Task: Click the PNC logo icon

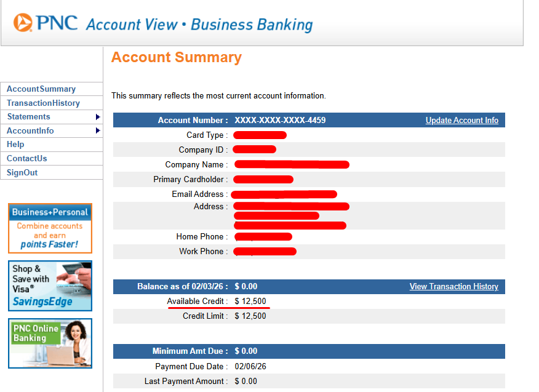Action: (23, 23)
